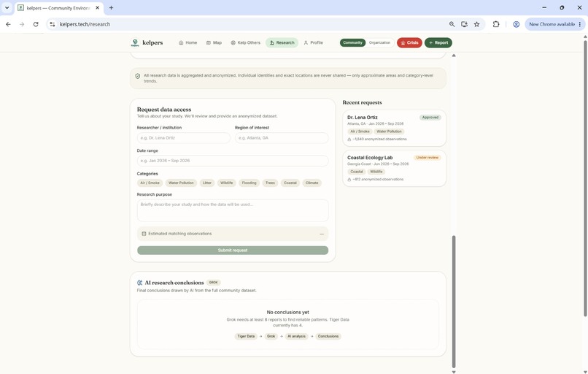
Task: Open the Home nav item
Action: 188,43
